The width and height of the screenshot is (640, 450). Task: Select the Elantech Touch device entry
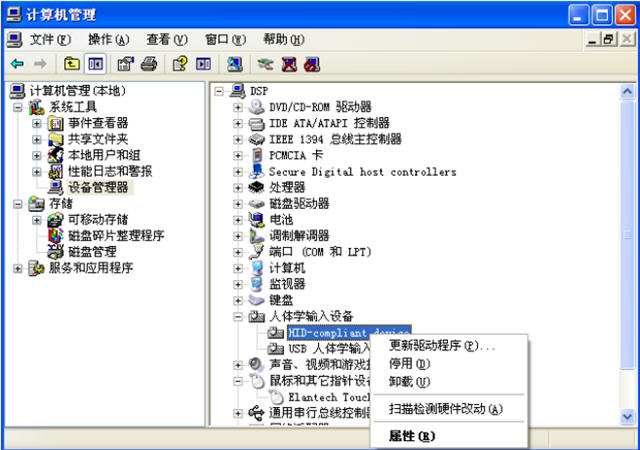point(329,397)
